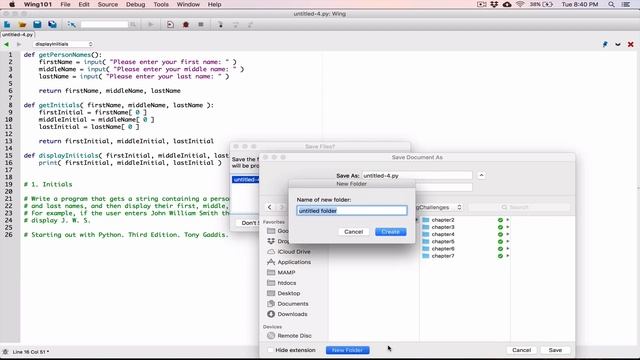This screenshot has width=640, height=360.
Task: Open the folder location popup menu
Action: click(x=439, y=207)
